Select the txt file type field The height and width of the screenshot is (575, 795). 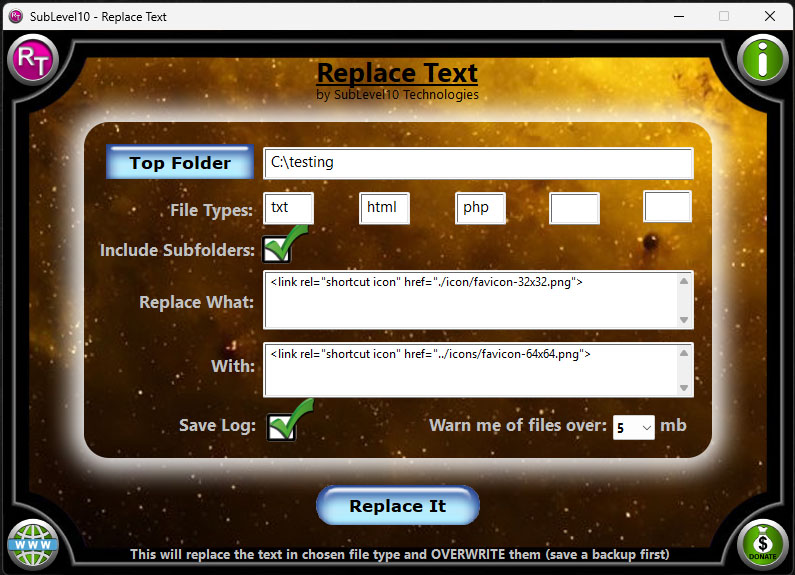pos(289,208)
